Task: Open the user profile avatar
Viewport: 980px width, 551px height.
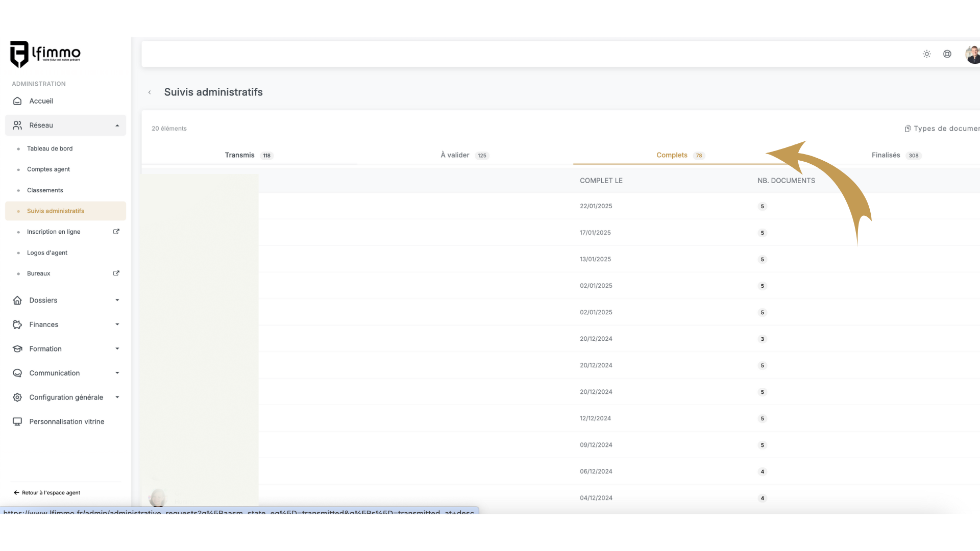Action: 972,54
